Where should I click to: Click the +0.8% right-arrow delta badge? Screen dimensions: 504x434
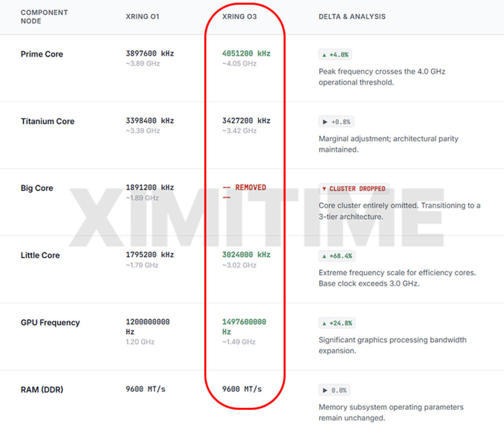[x=336, y=122]
